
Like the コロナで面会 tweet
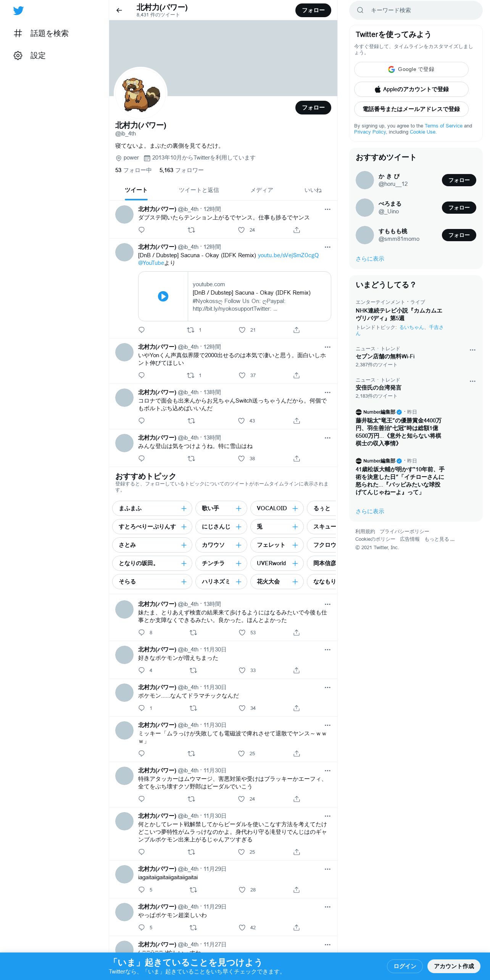(x=241, y=421)
